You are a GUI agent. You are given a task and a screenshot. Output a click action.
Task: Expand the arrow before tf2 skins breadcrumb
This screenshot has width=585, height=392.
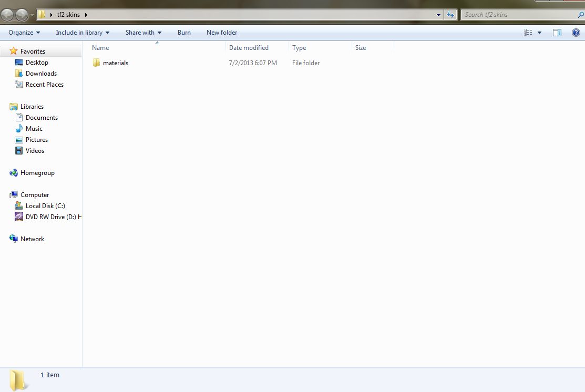click(x=52, y=15)
